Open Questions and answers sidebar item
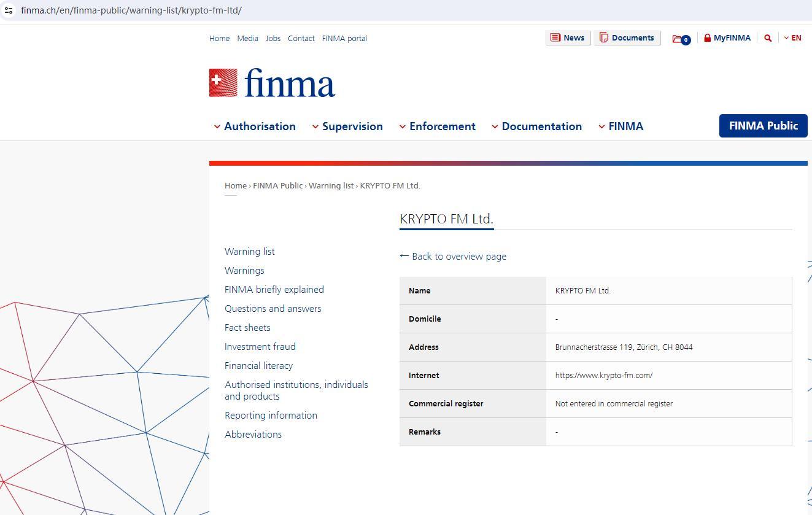Image resolution: width=812 pixels, height=515 pixels. 273,309
